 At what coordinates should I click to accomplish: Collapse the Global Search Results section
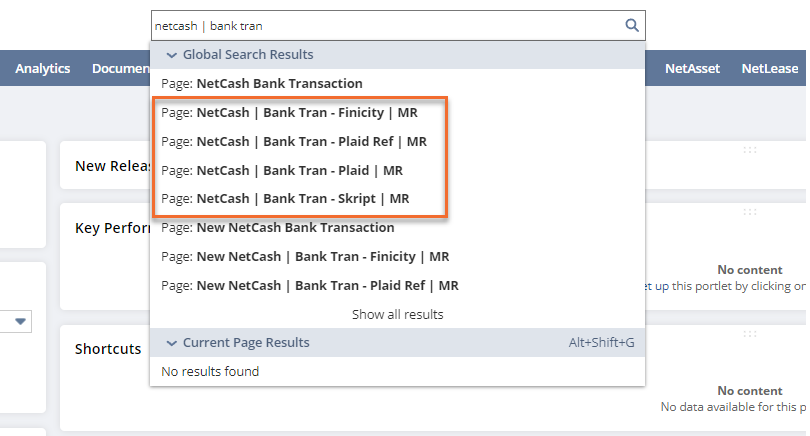click(172, 55)
